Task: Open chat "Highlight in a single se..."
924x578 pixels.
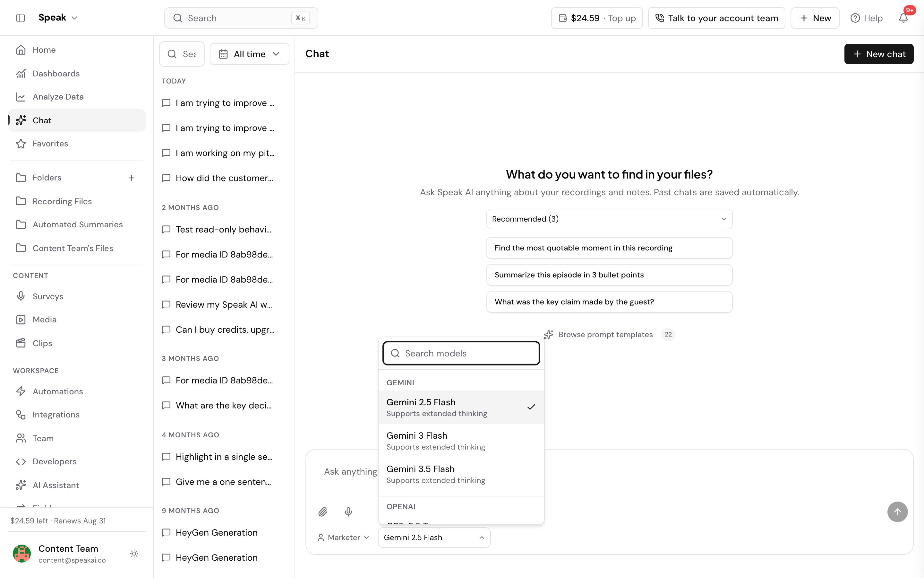Action: click(x=218, y=457)
